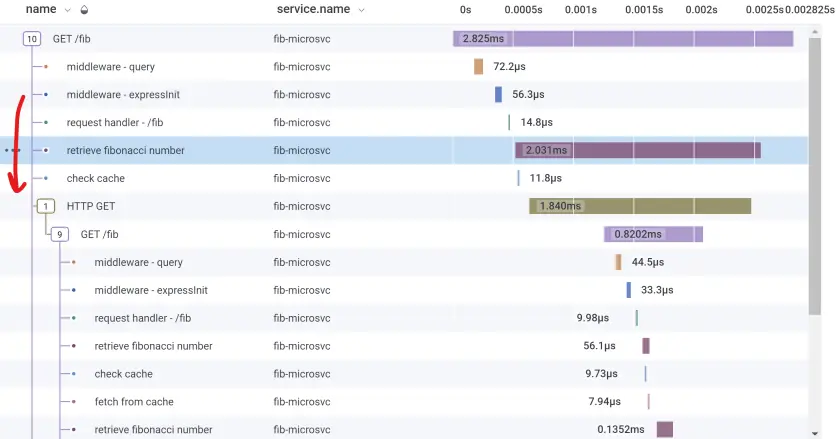Viewport: 840px width, 439px height.
Task: Collapse the root GET /fib span with 10 children
Action: [32, 39]
